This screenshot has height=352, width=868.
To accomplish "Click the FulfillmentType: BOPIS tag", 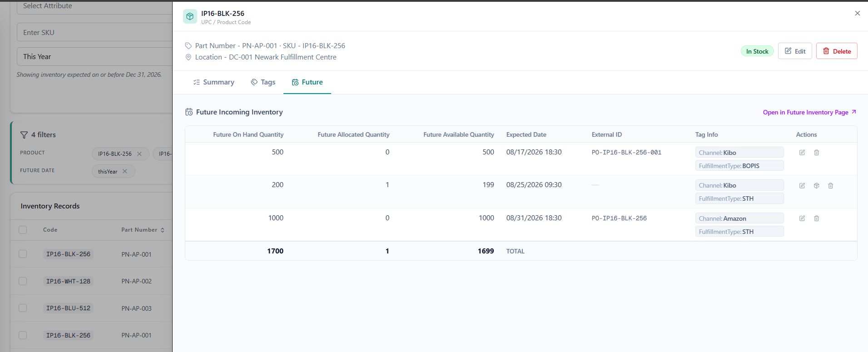I will (x=739, y=166).
